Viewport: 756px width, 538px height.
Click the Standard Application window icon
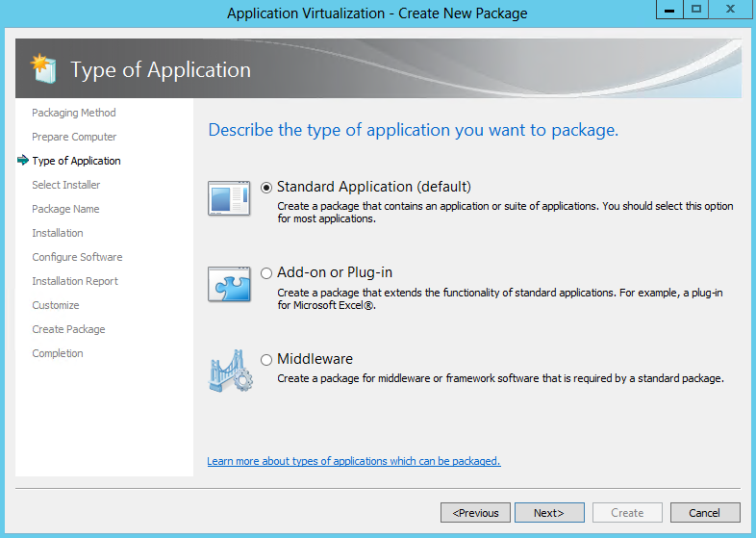(x=229, y=198)
